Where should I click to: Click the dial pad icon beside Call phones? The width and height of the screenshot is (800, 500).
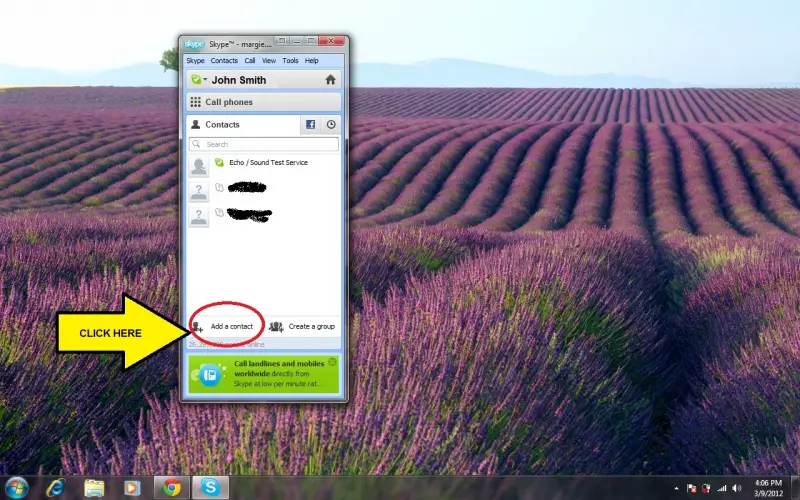pyautogui.click(x=195, y=102)
